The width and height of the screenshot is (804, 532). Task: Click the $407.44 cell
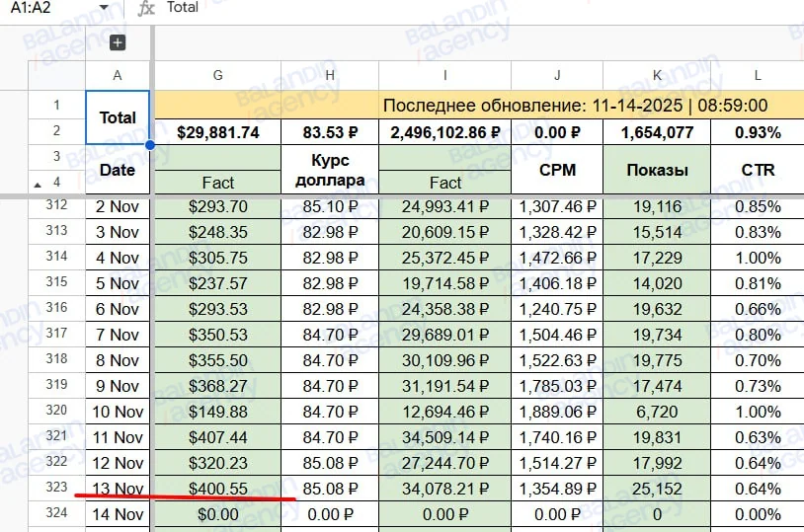(x=218, y=437)
